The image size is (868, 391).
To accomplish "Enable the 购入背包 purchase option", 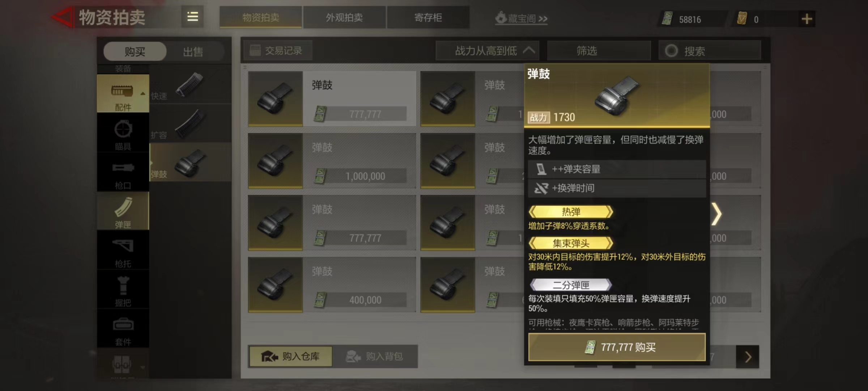I will coord(375,357).
